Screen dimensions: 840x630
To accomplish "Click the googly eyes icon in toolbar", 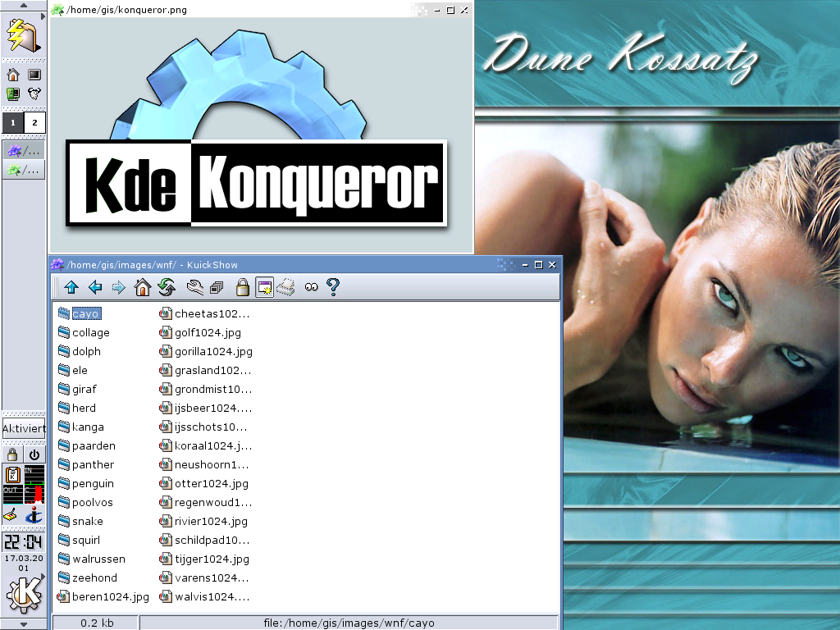I will click(311, 288).
